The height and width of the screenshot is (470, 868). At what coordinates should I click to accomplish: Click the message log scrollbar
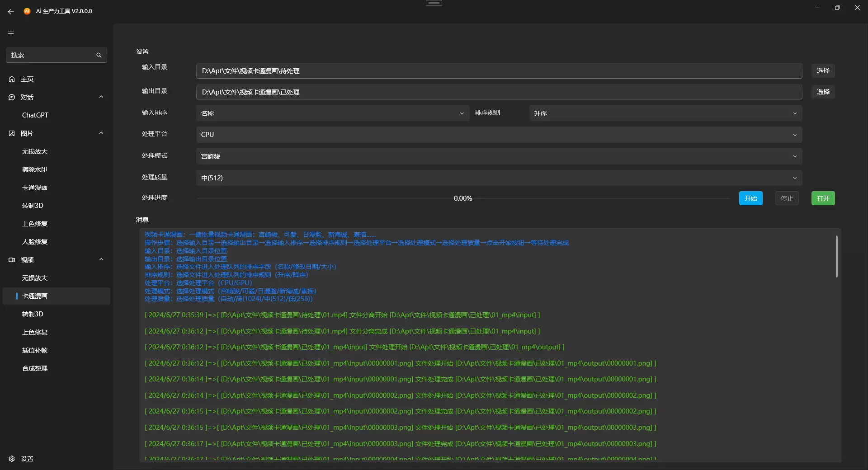(x=836, y=256)
